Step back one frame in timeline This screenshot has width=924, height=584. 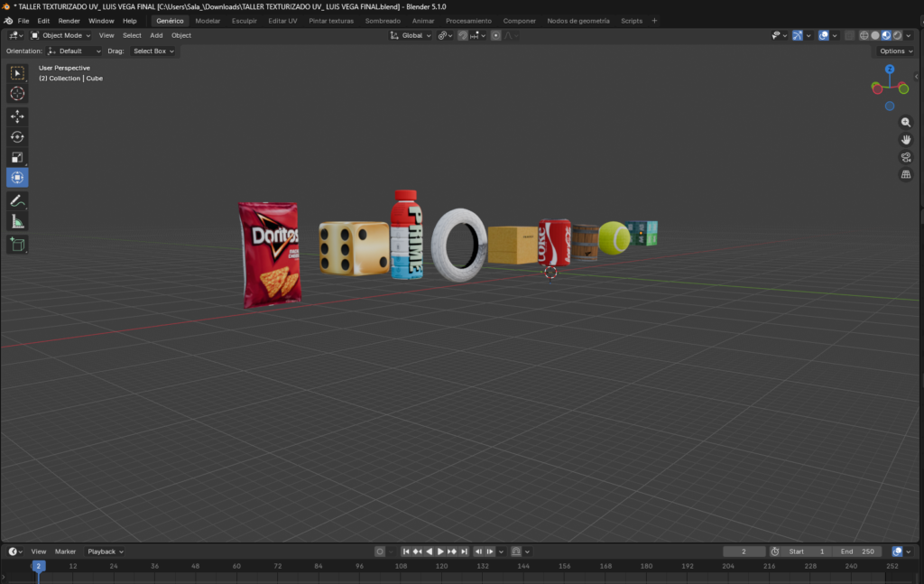(478, 552)
